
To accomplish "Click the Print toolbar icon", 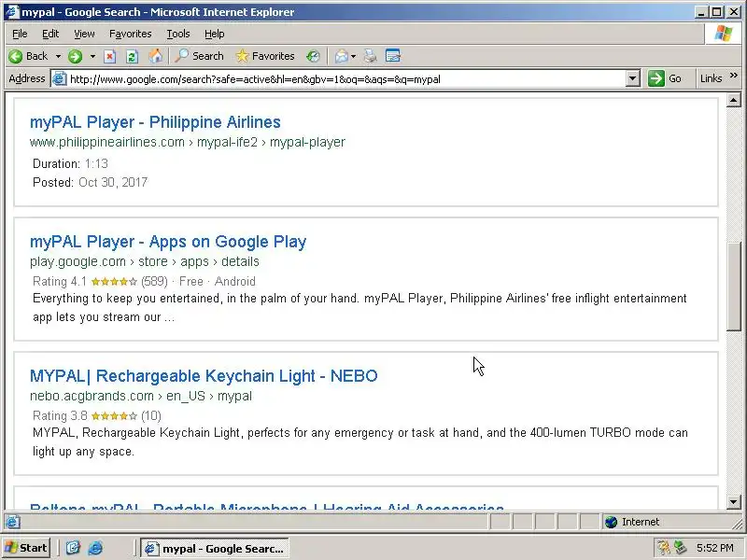I will (370, 56).
